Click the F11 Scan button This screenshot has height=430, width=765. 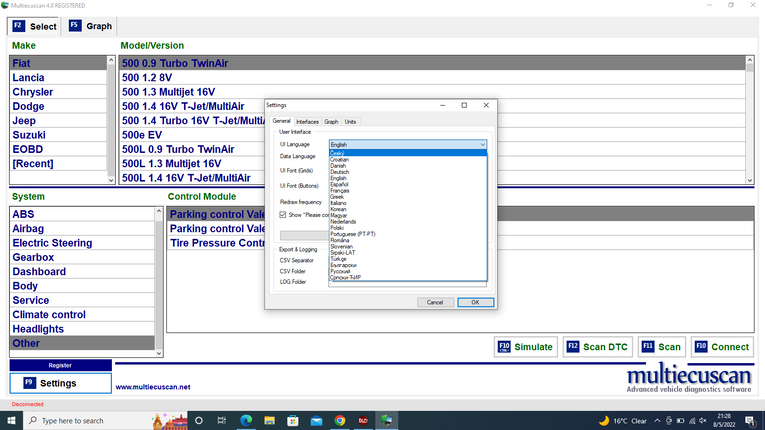pos(661,347)
